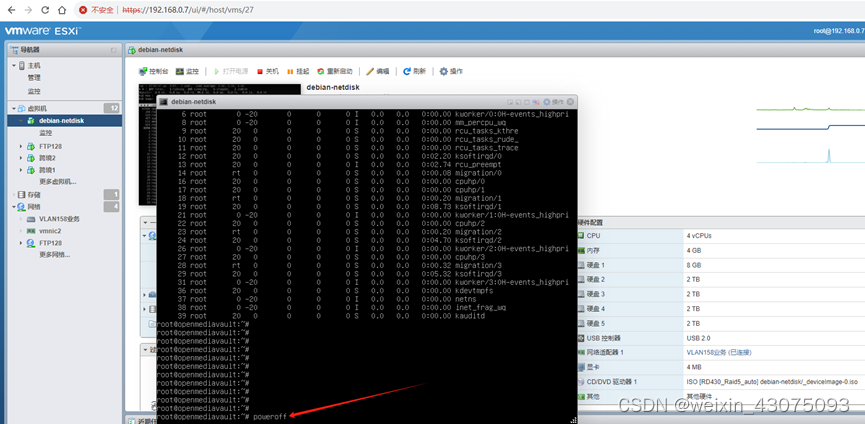
Task: Go back with the browser back arrow
Action: click(x=11, y=10)
